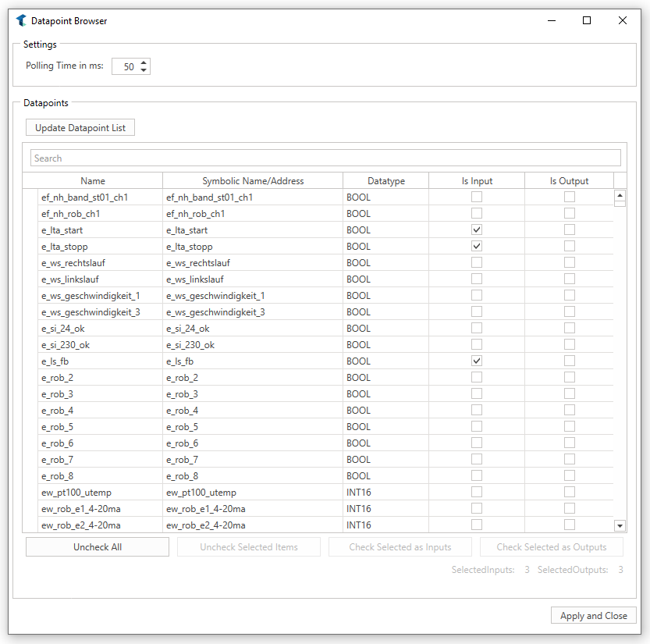Check Is Output for e_ws_linkslauf
Screen dimensions: 650x644
point(570,279)
